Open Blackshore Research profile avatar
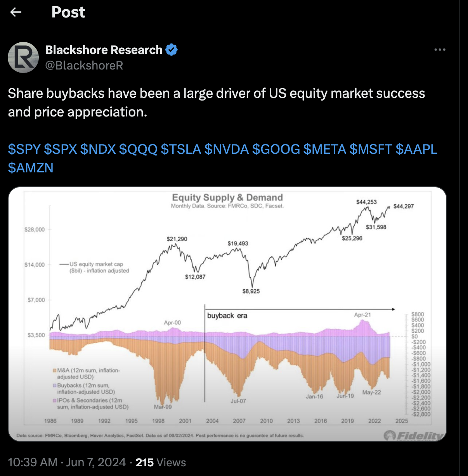 point(23,57)
